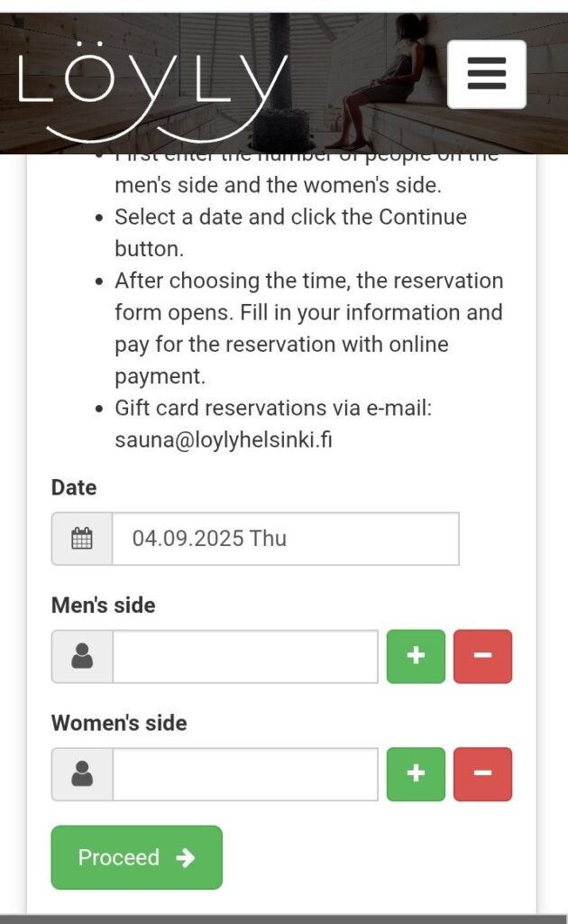Remove a person from Women's side
The image size is (568, 924).
(x=482, y=773)
